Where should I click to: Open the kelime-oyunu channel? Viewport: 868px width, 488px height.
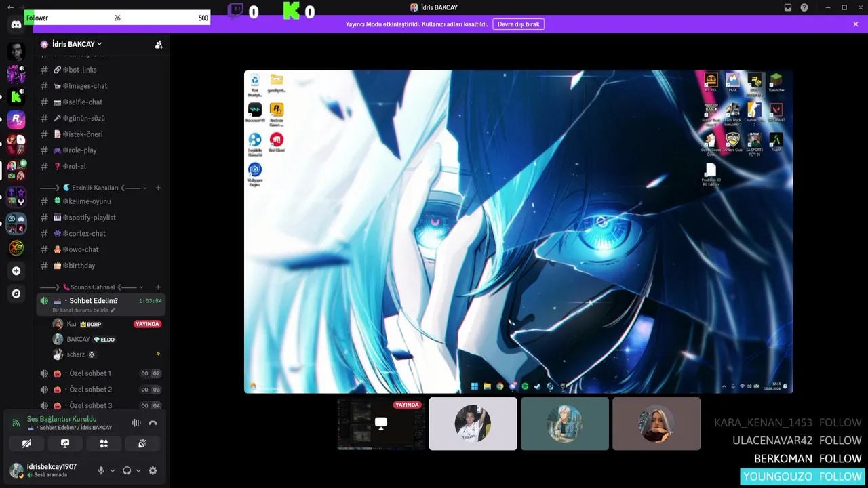[101, 201]
